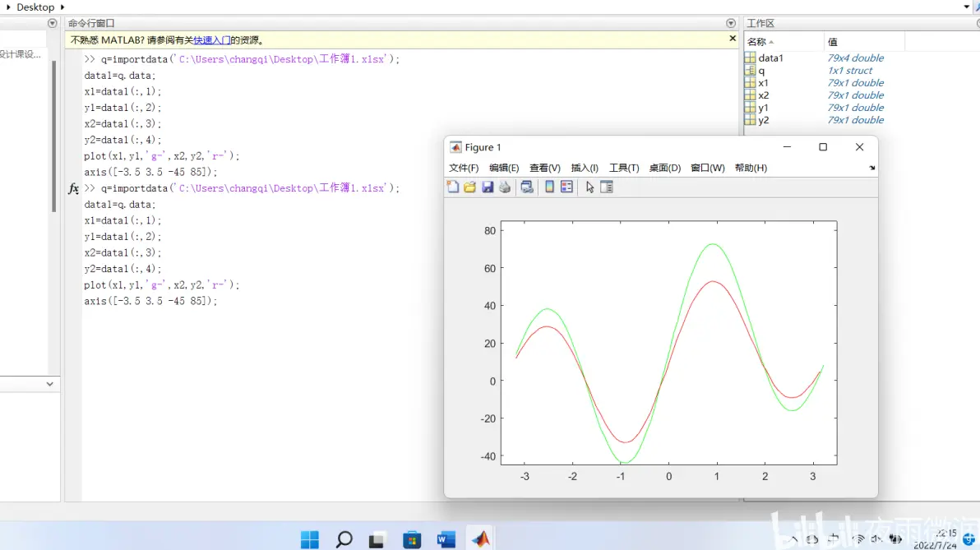Screen dimensions: 980x550
Task: Click value '1x1 struct' of q
Action: point(849,70)
